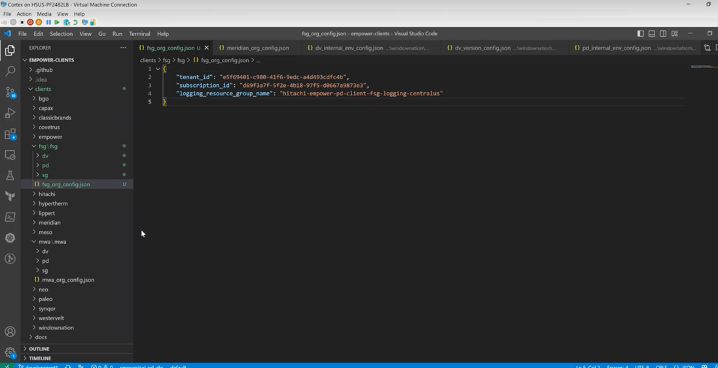Open the Manage gear icon
Screen dimensions: 718x368
[10, 352]
